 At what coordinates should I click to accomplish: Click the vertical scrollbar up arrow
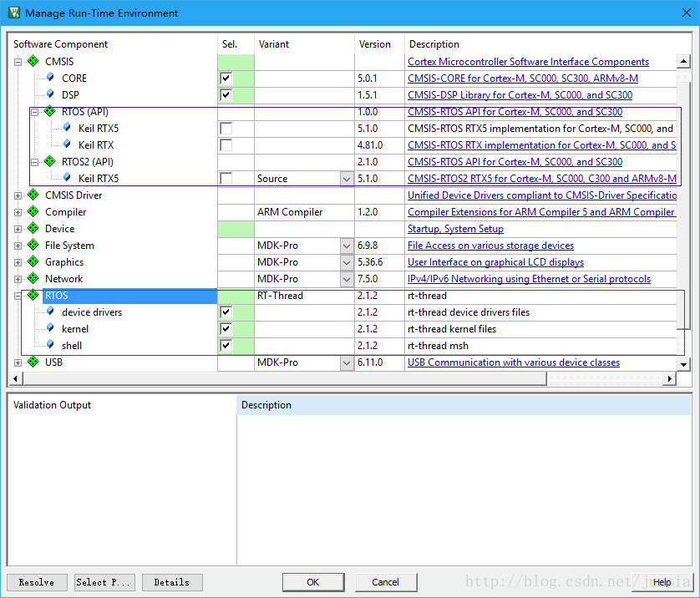(x=683, y=61)
